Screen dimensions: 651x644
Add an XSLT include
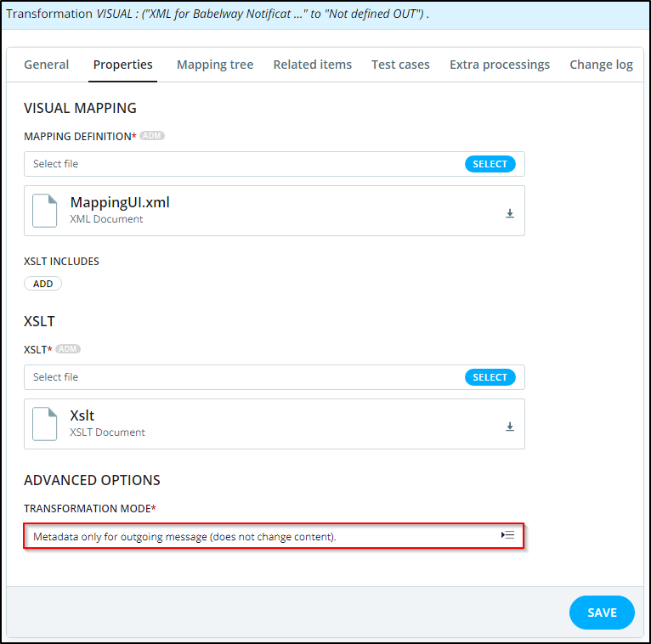[42, 284]
